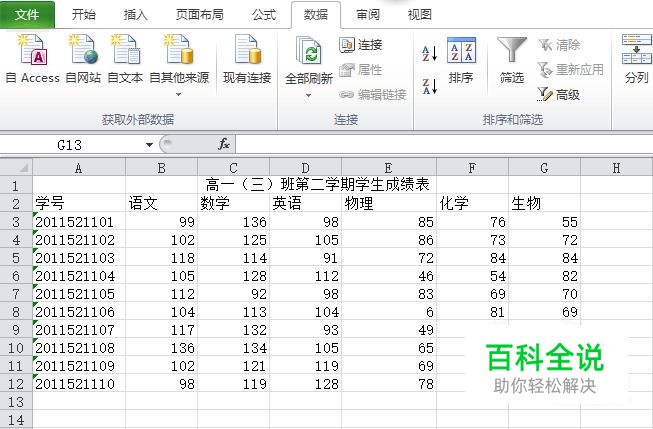Click the 物理 header cell

389,203
